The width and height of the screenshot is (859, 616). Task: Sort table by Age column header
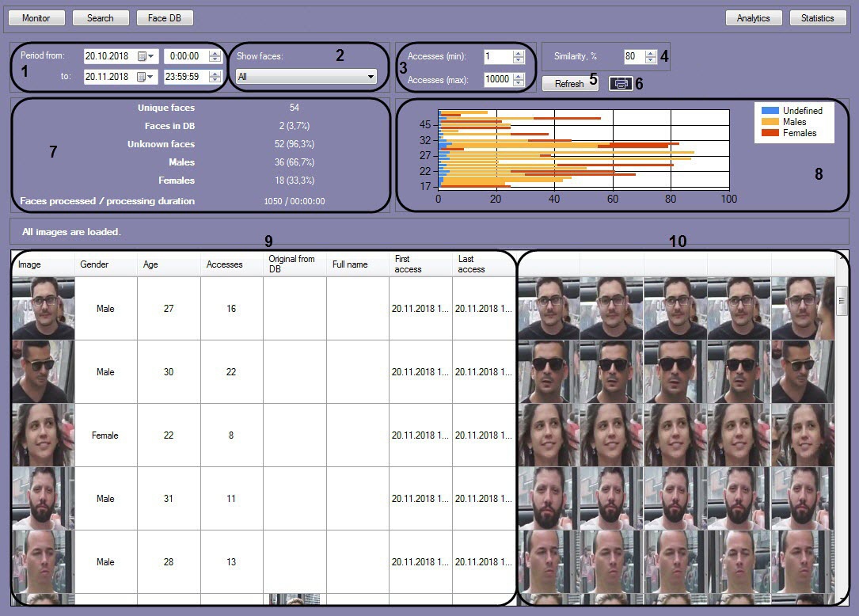tap(150, 264)
